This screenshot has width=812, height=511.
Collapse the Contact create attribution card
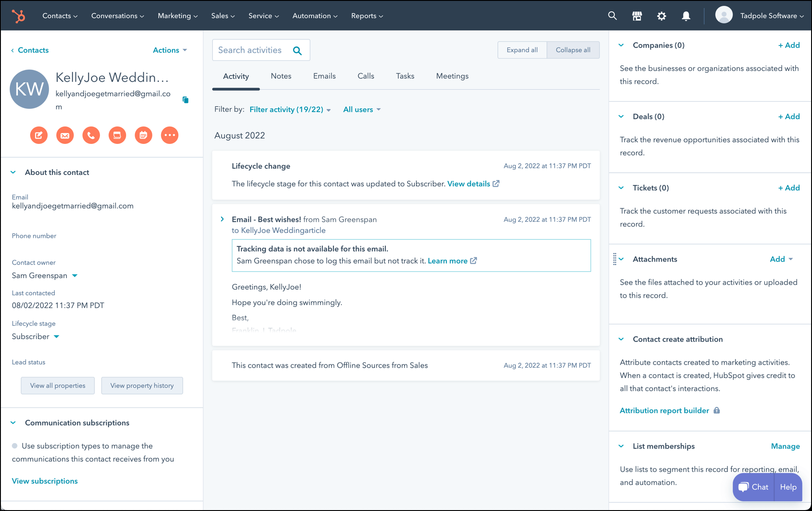coord(621,339)
